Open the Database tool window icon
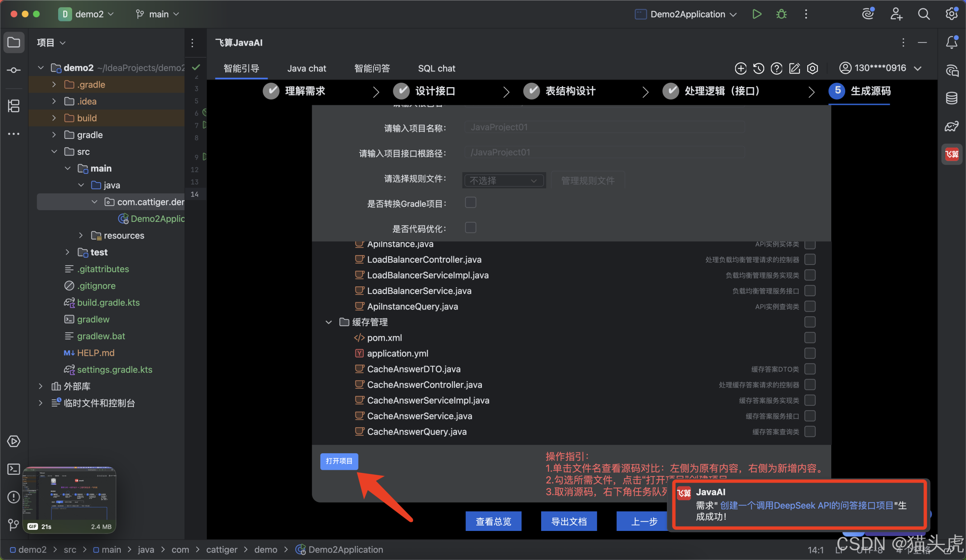The width and height of the screenshot is (966, 560). coord(951,98)
